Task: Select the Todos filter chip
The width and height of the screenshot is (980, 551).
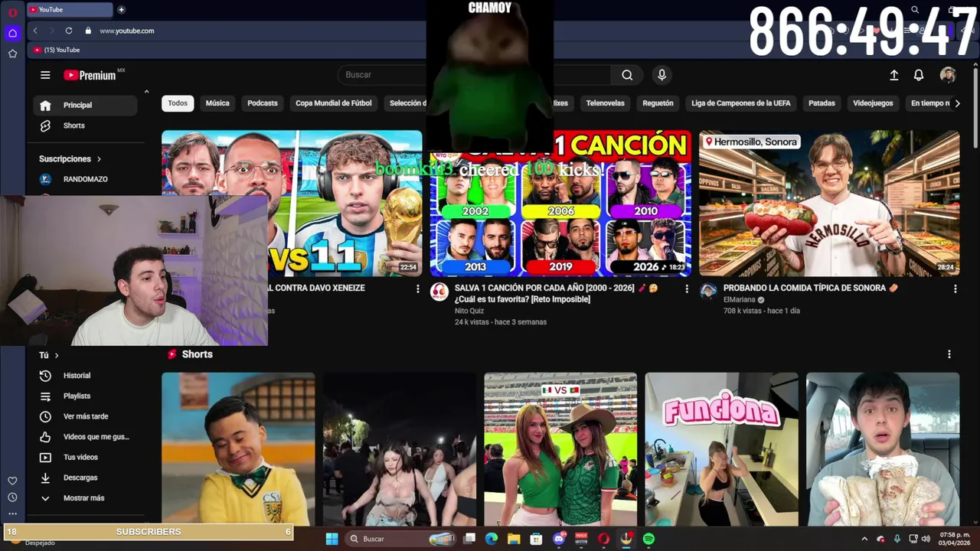Action: pyautogui.click(x=178, y=103)
